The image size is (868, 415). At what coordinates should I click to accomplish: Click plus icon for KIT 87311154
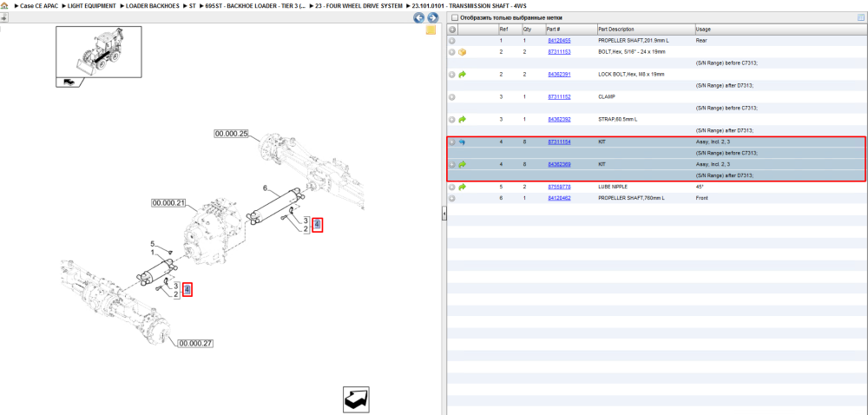[452, 142]
